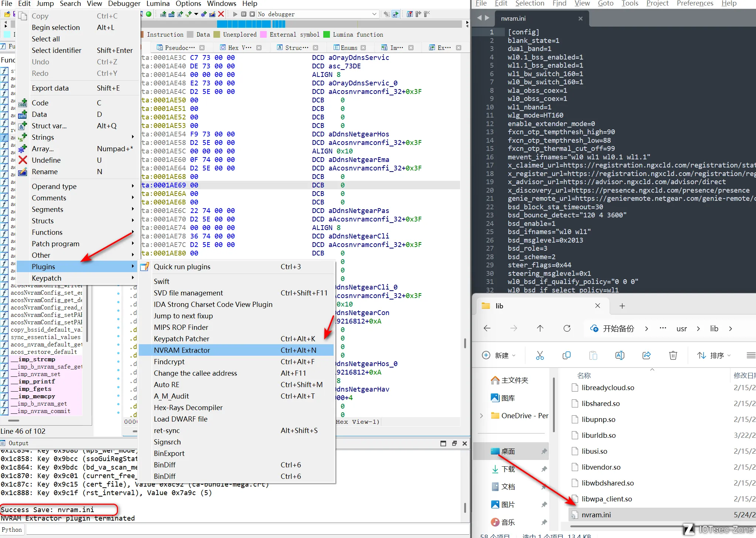Viewport: 756px width, 538px height.
Task: Click the breakpoints list toolbar icon in IDA
Action: click(409, 14)
